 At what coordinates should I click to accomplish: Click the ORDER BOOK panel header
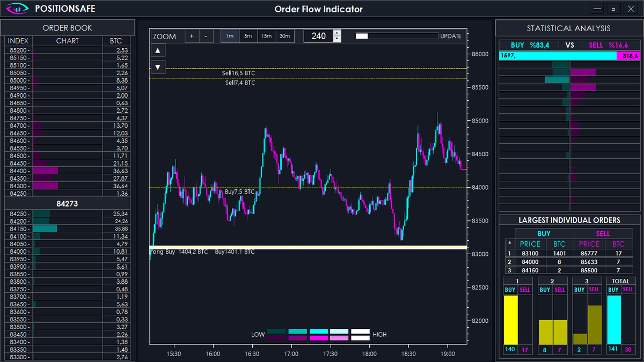pos(67,28)
